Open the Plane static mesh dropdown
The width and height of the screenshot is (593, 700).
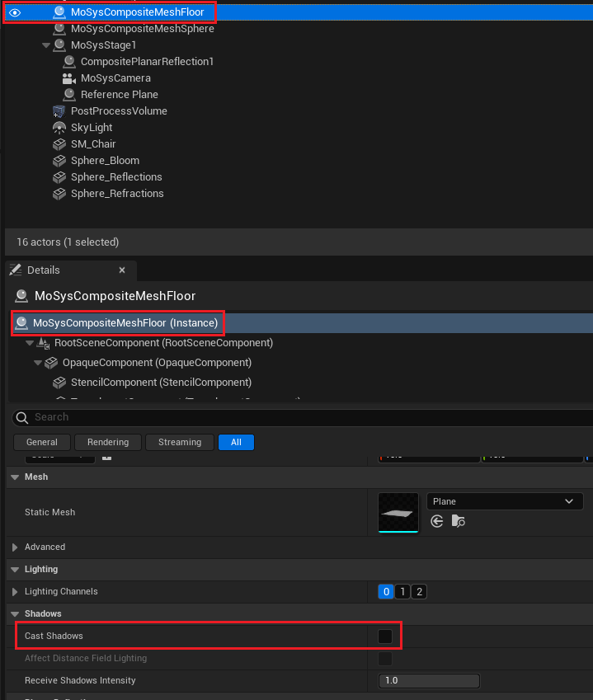(x=505, y=501)
